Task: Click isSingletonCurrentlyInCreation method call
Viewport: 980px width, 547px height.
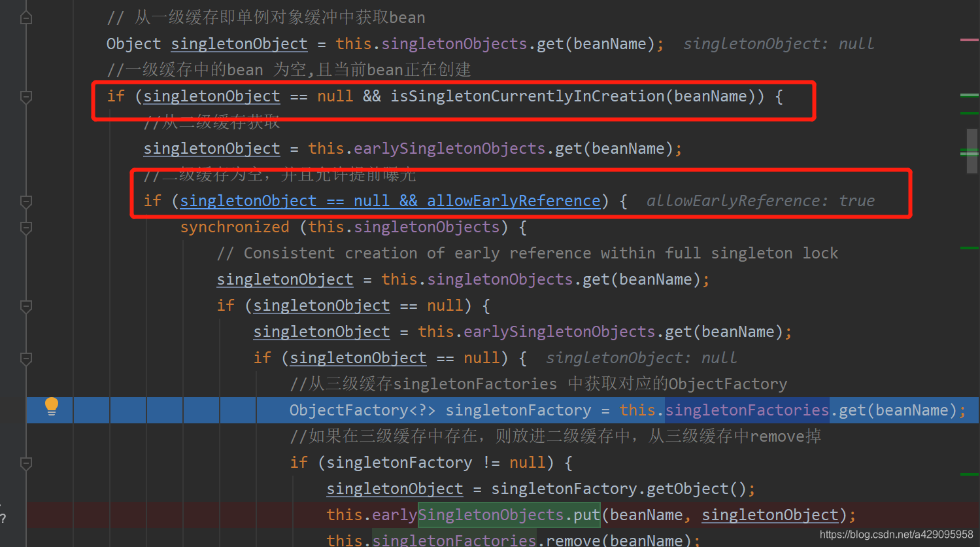Action: pyautogui.click(x=528, y=96)
